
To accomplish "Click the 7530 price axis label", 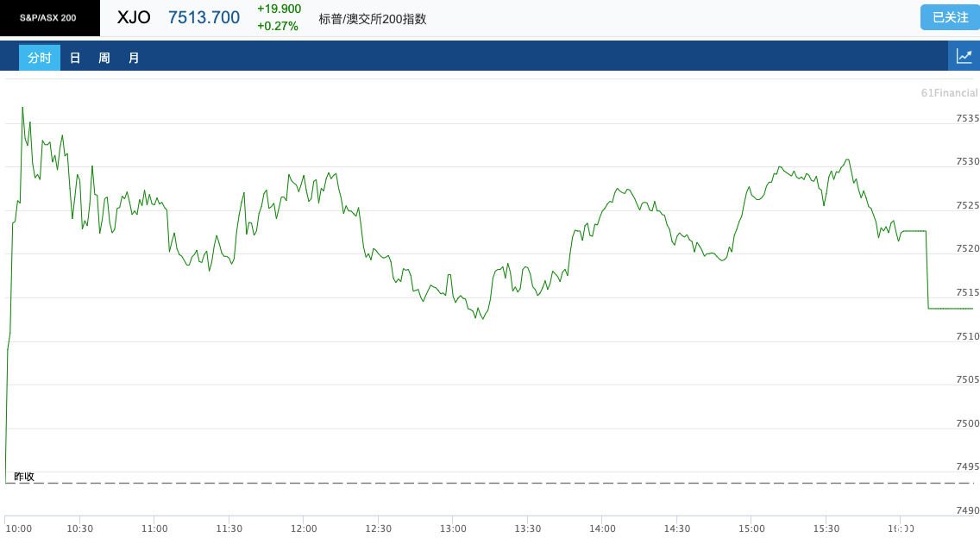I will click(968, 161).
